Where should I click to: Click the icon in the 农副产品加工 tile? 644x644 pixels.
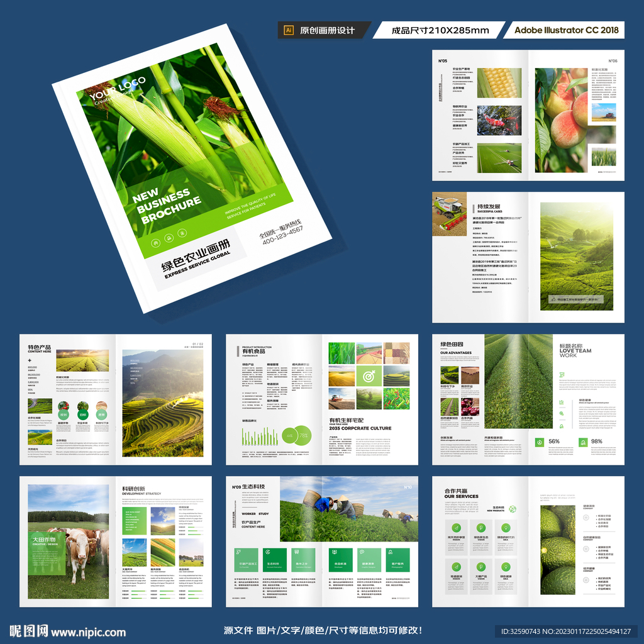[240, 552]
